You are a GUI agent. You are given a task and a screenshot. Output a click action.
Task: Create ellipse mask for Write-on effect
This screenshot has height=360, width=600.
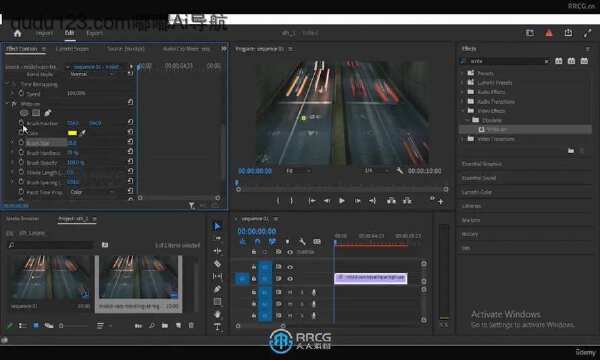pyautogui.click(x=24, y=113)
